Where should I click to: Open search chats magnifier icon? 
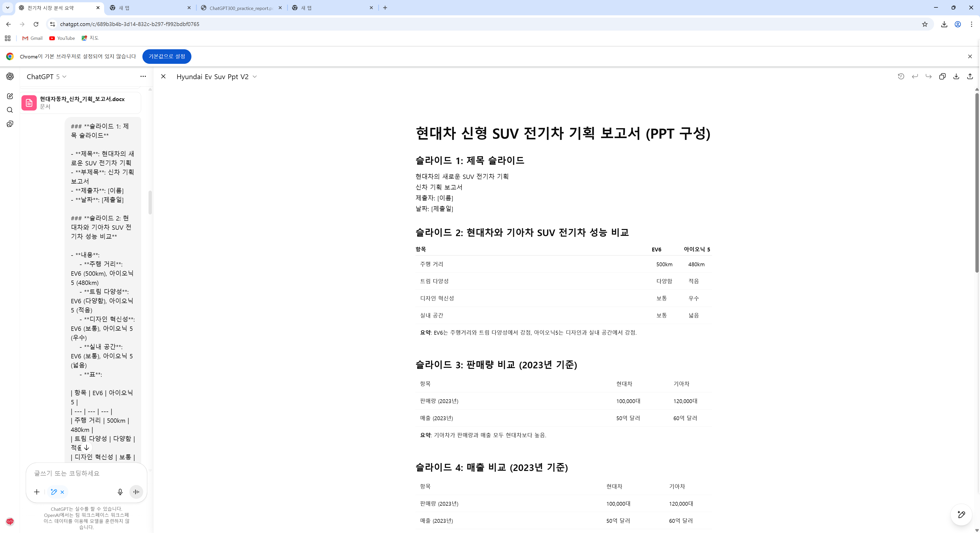[10, 110]
